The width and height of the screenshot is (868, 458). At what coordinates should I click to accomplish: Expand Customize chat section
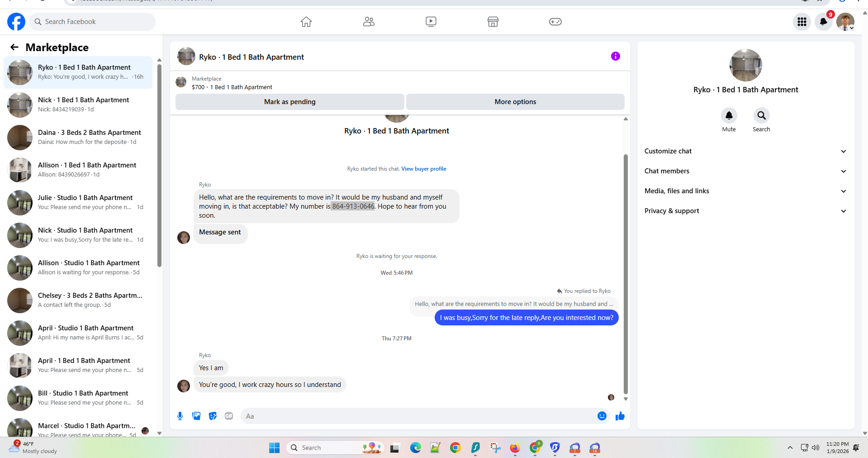pos(745,151)
